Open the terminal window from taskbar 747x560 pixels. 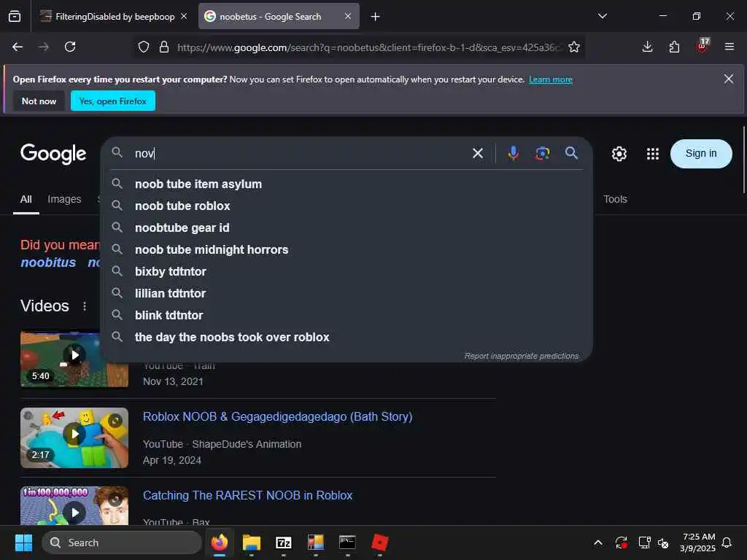pos(347,542)
